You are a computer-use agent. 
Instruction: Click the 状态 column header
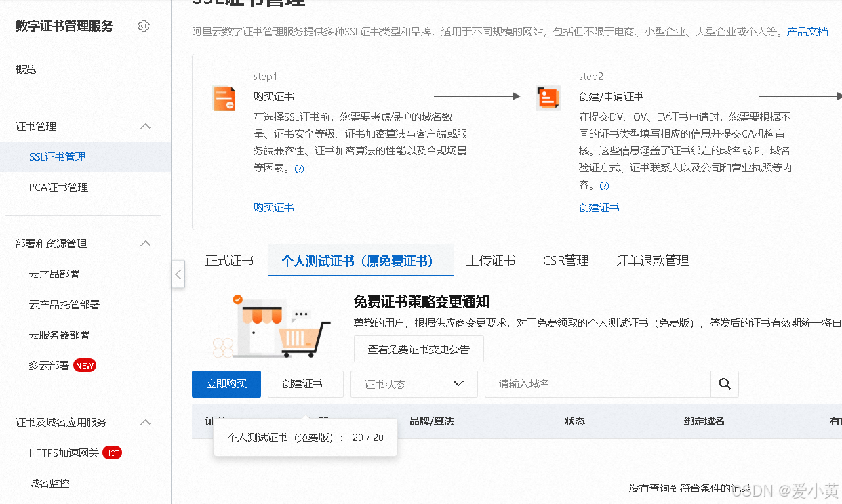pyautogui.click(x=575, y=421)
